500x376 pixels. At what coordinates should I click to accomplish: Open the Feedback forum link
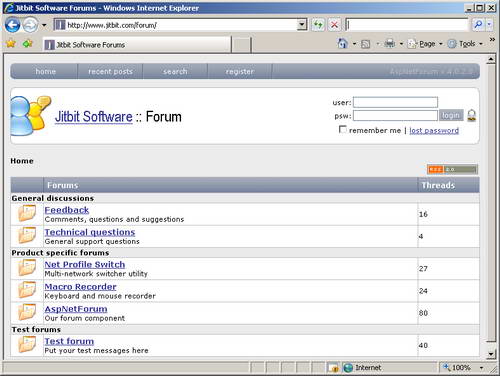point(67,210)
